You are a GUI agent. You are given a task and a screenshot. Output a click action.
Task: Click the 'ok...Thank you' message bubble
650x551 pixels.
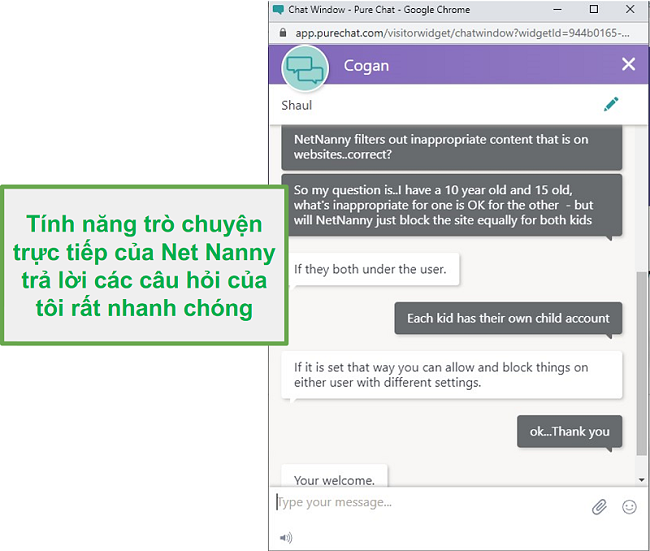pos(570,432)
